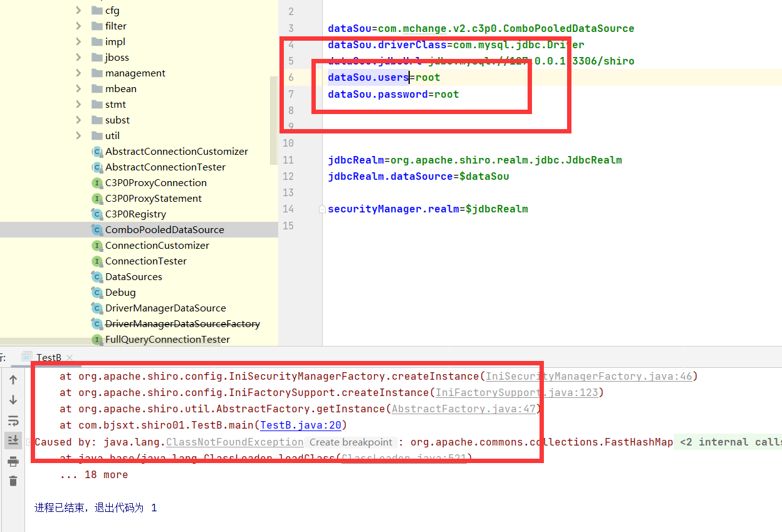Click the C3P0ProxyStatement interface icon
The width and height of the screenshot is (782, 532).
click(x=96, y=198)
